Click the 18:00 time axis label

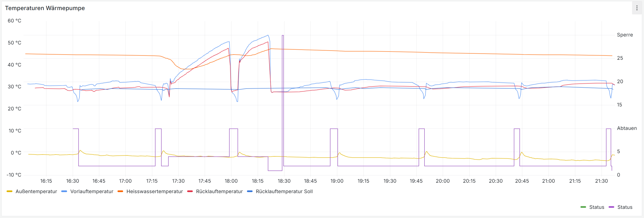[231, 181]
